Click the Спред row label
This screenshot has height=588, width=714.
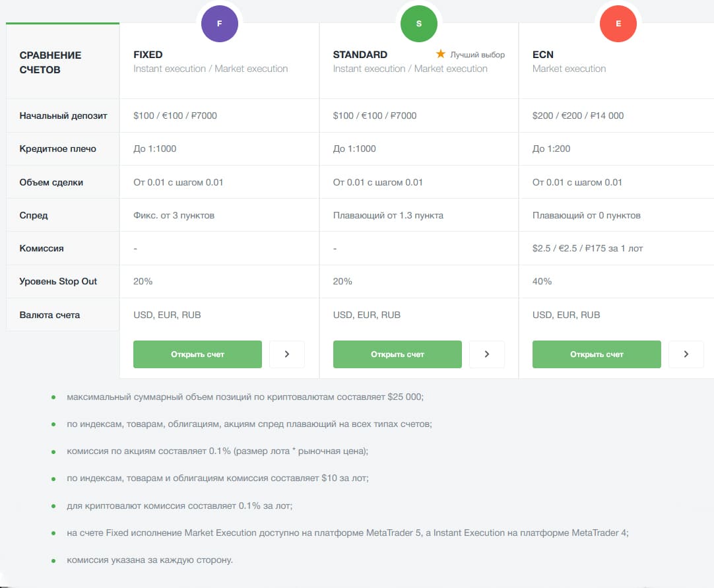point(34,215)
